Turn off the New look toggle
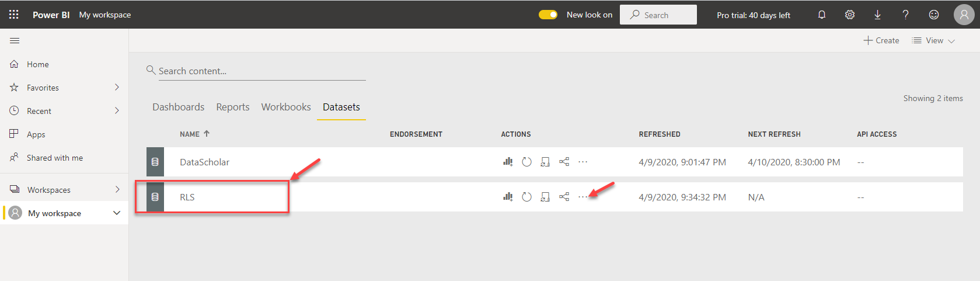 (x=548, y=15)
